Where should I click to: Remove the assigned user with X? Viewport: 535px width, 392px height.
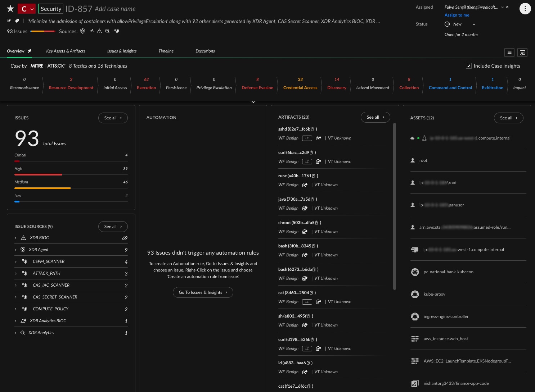(507, 7)
